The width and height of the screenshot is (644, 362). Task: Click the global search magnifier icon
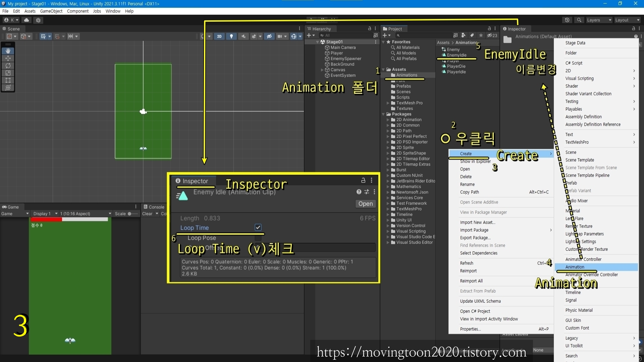point(579,20)
